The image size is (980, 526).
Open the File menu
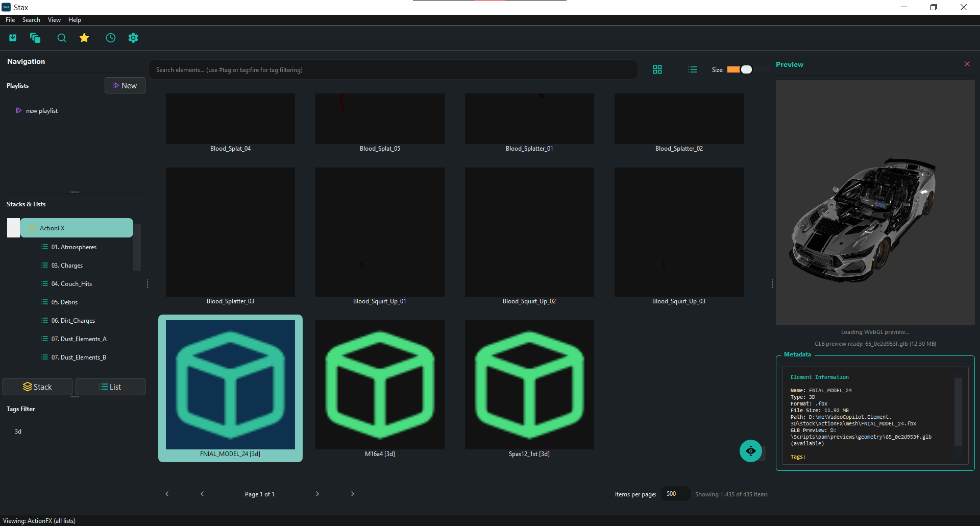point(10,20)
